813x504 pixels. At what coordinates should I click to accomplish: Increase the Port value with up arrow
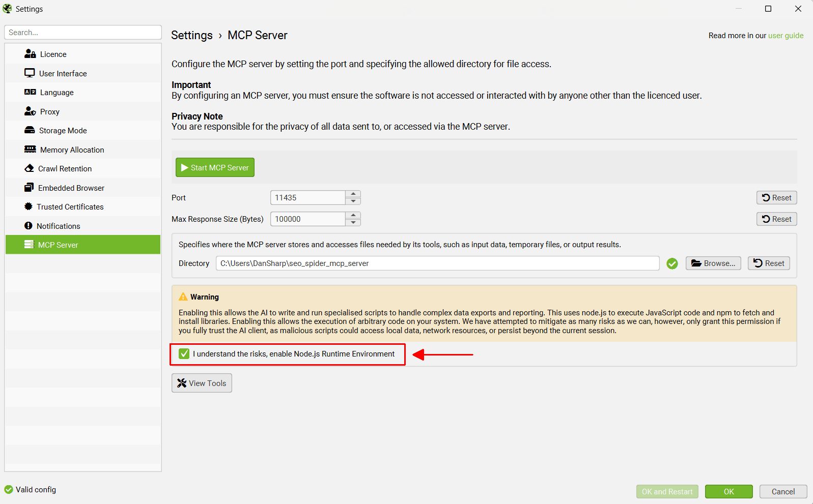click(x=353, y=194)
